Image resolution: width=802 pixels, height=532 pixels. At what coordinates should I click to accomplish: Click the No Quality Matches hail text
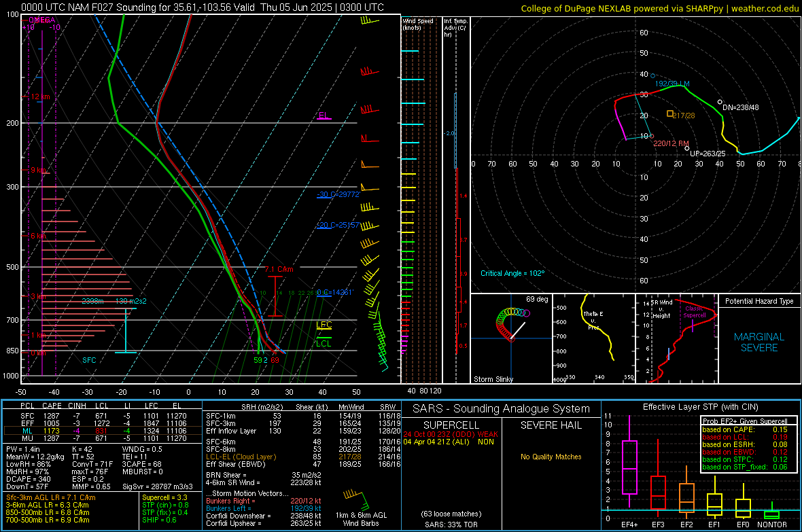click(551, 457)
